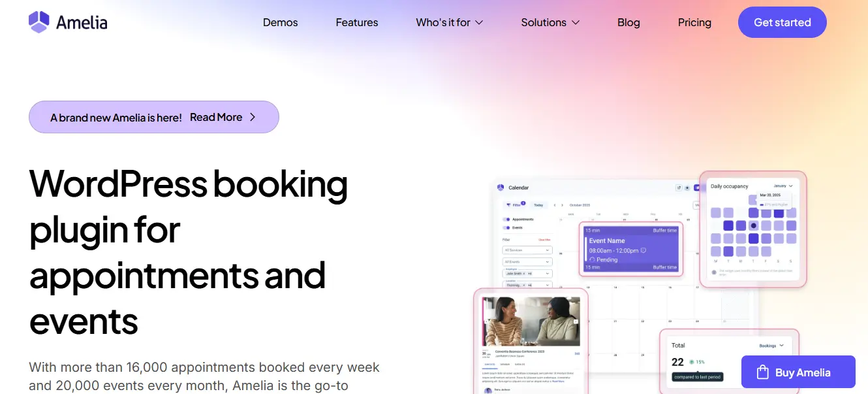Open the All Services dropdown in the preview
The height and width of the screenshot is (394, 868).
(527, 250)
